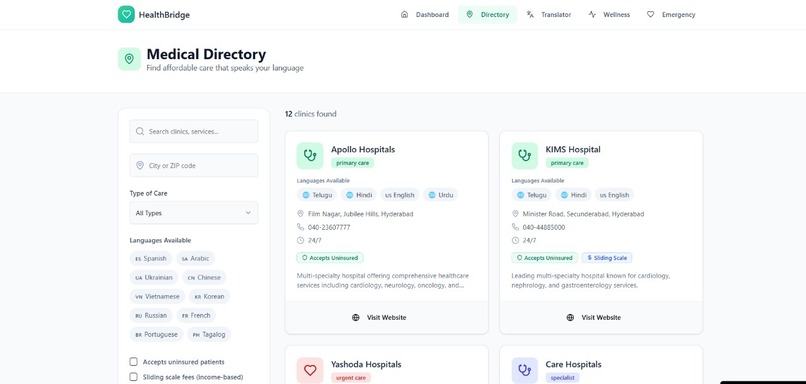
Task: Click the Telugu language tag on Apollo card
Action: coord(317,195)
